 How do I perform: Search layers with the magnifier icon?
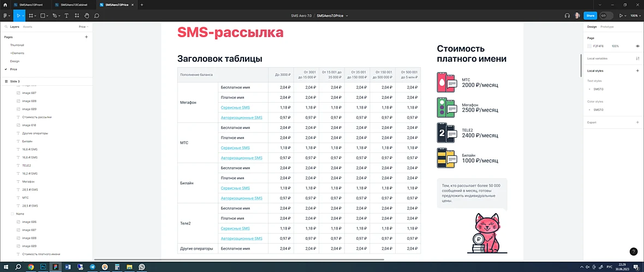pos(6,26)
